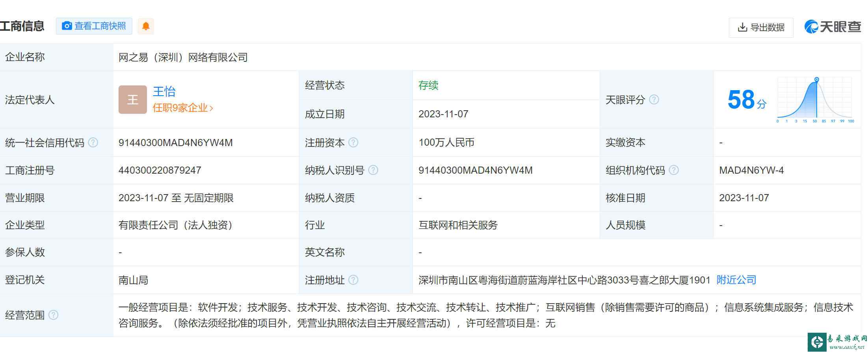This screenshot has width=868, height=352.
Task: Click the 100万人民币 registered capital value
Action: [x=446, y=143]
